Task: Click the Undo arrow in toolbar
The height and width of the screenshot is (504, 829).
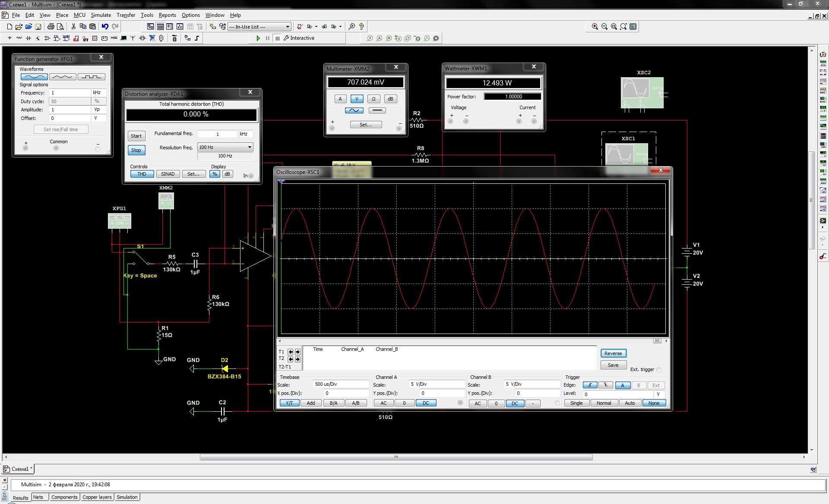Action: tap(105, 26)
